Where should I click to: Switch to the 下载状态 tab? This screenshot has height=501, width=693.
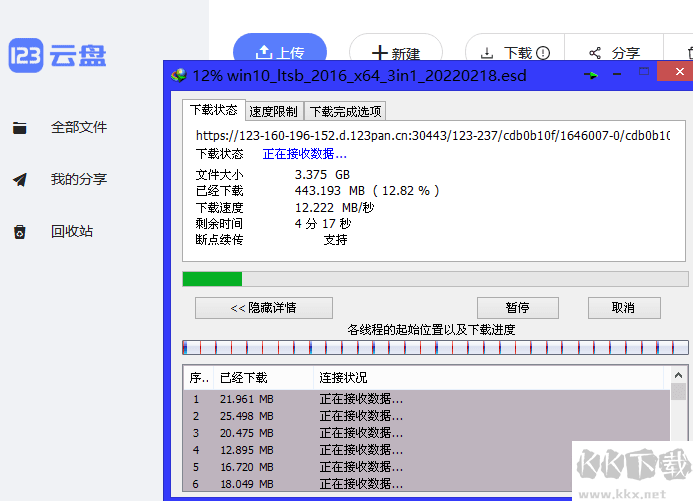point(213,110)
